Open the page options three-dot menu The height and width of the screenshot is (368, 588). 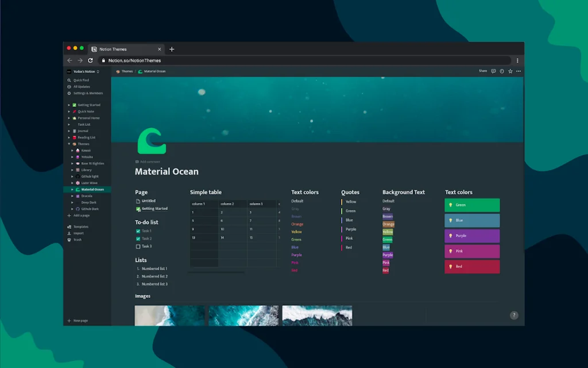tap(519, 71)
